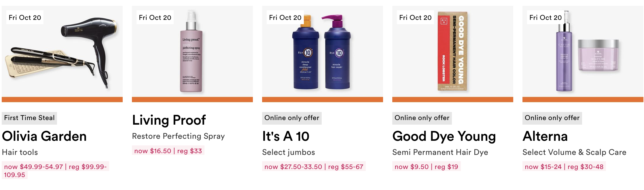Open the Good Dye Young hair color box image
The image size is (644, 190).
[453, 54]
